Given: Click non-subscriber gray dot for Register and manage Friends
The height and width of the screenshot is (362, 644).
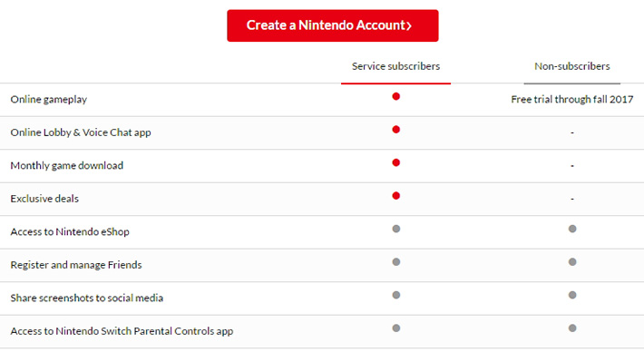Looking at the screenshot, I should [572, 262].
